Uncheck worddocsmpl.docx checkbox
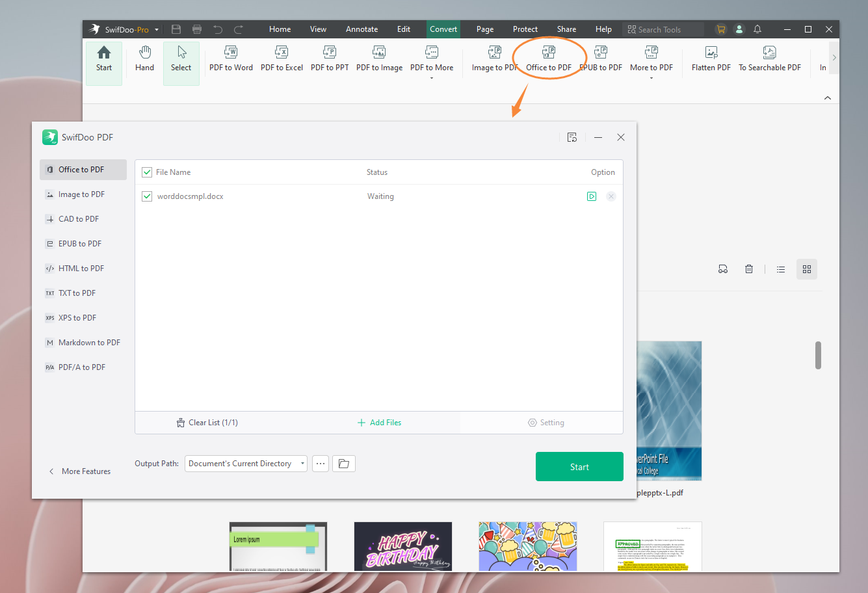The width and height of the screenshot is (868, 593). click(147, 196)
